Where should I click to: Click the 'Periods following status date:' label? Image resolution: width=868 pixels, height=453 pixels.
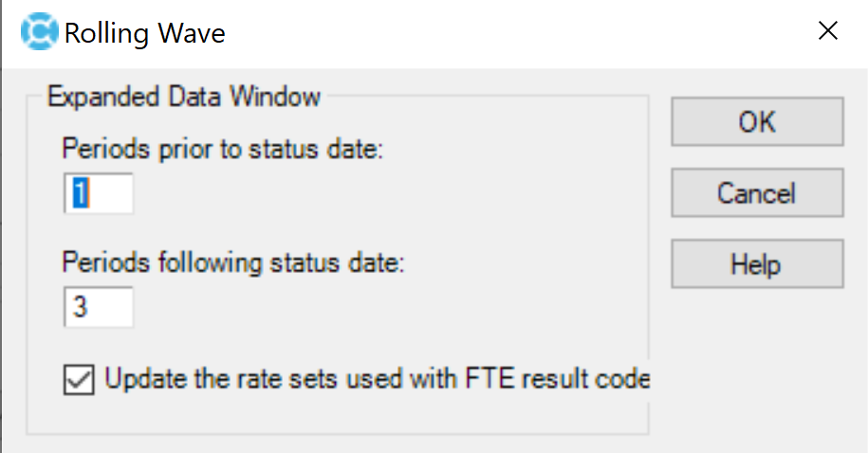[233, 263]
